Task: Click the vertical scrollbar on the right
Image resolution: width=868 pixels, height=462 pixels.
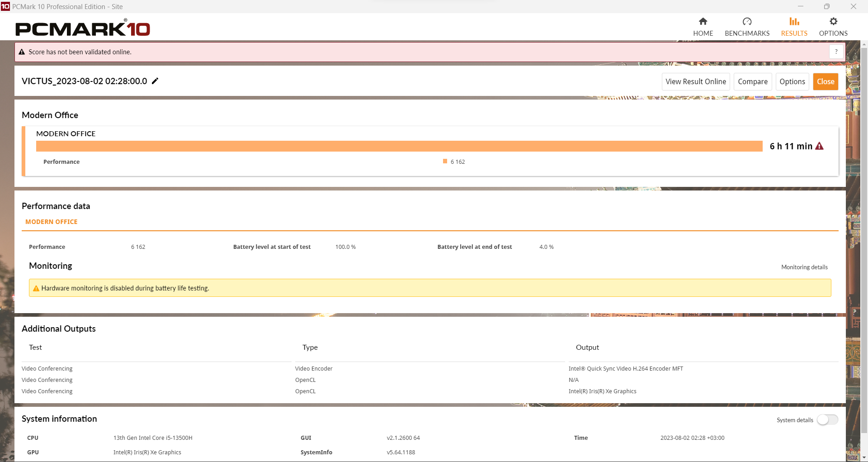Action: 864,226
